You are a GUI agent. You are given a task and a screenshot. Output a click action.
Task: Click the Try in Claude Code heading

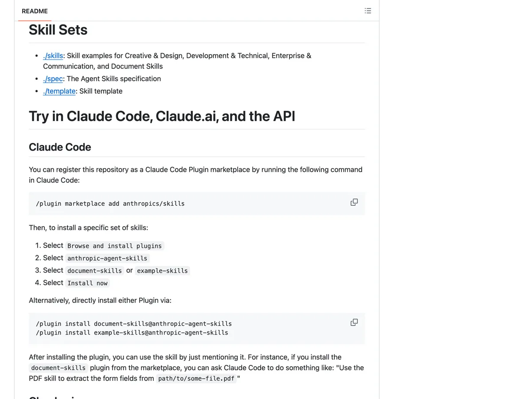(162, 116)
